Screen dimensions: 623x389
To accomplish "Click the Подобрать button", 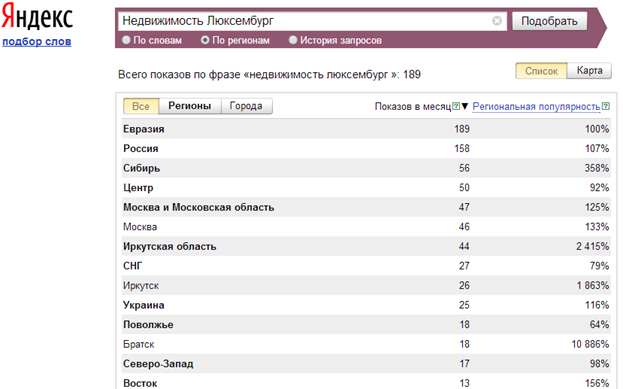I will [549, 21].
